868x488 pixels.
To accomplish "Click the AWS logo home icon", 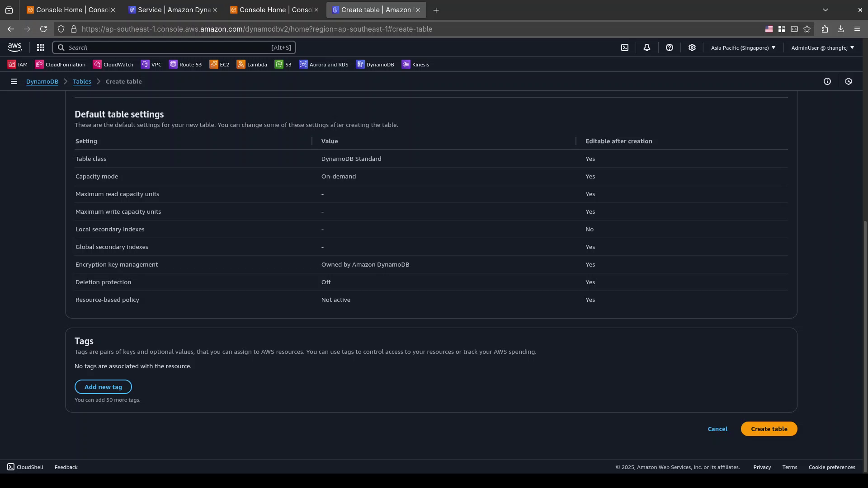I will click(14, 47).
